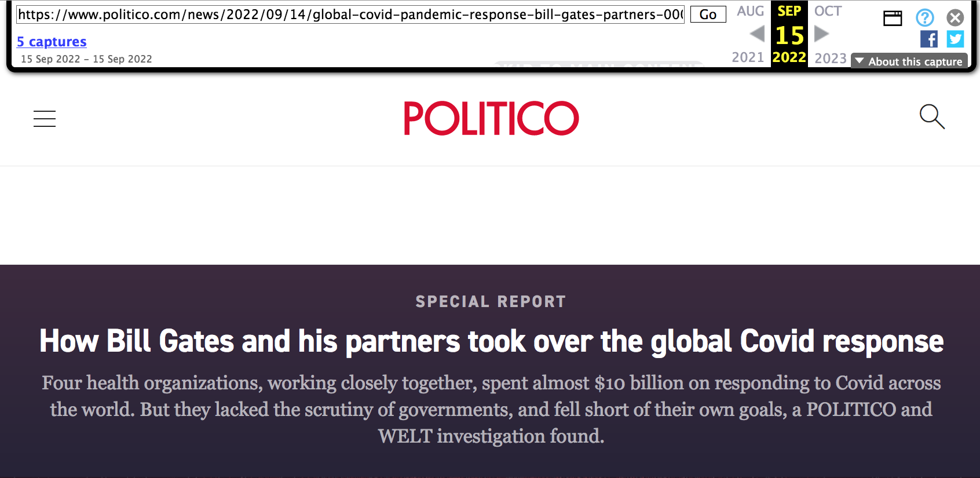Viewport: 980px width, 478px height.
Task: Select the AUG month in capture timeline
Action: point(750,11)
